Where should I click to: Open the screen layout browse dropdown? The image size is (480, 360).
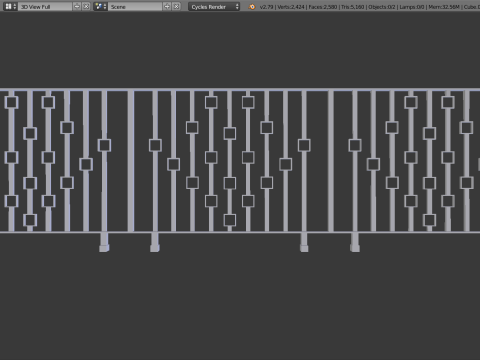(10, 6)
